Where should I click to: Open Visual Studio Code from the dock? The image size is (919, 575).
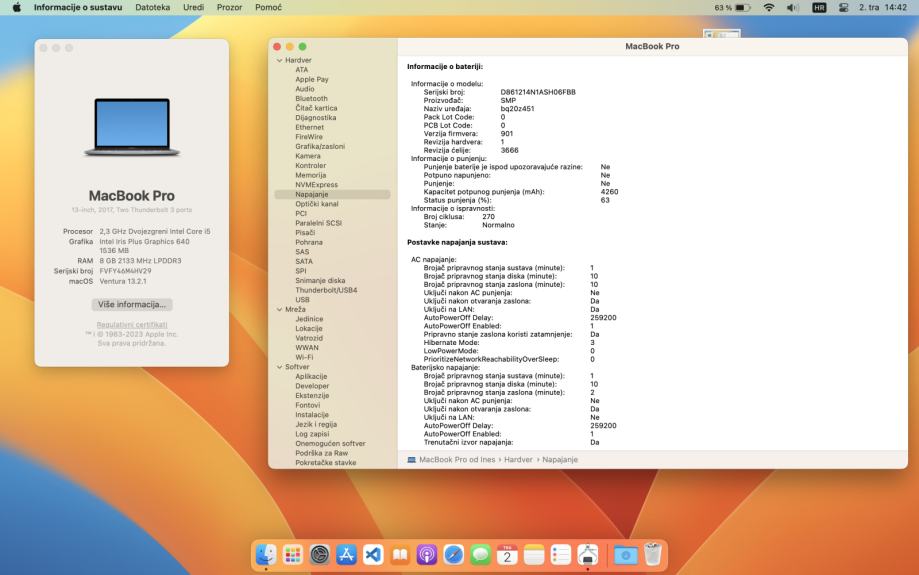point(372,554)
